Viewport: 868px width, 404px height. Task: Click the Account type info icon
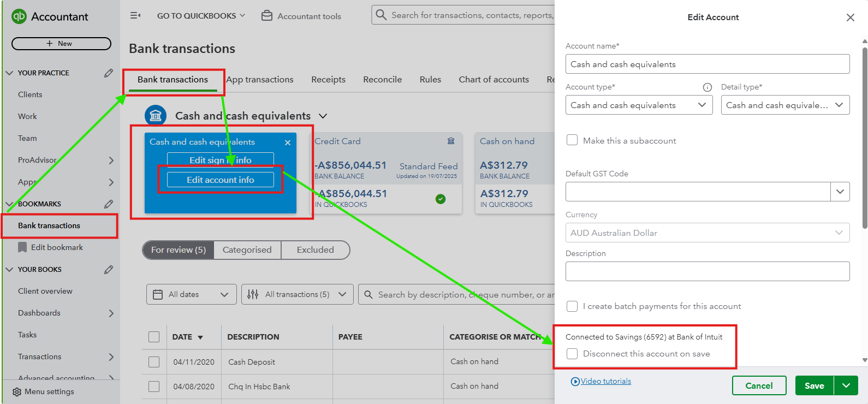pyautogui.click(x=708, y=87)
